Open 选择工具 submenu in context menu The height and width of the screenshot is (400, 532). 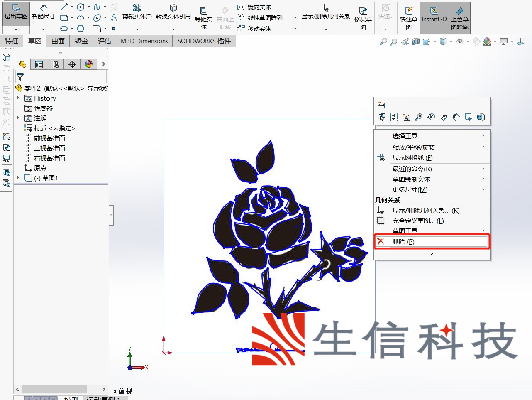point(432,136)
